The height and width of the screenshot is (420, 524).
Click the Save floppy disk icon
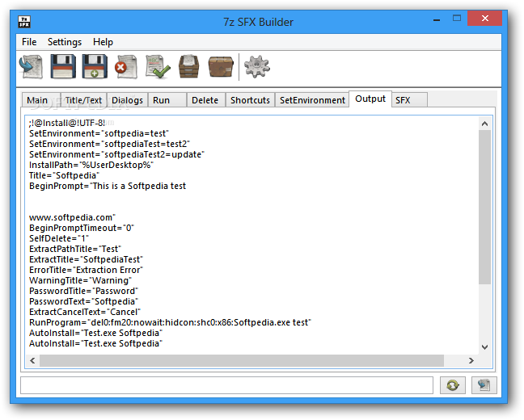[x=63, y=67]
